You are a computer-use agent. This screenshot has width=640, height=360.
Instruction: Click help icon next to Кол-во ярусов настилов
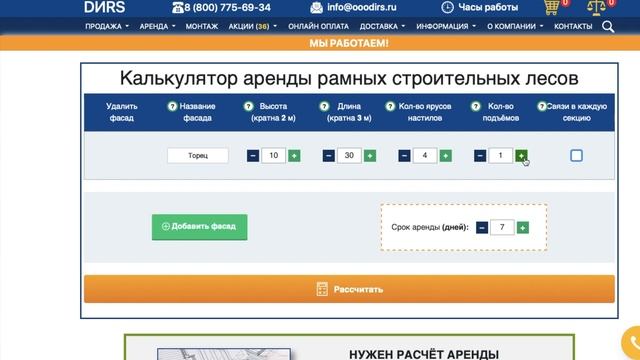click(390, 106)
